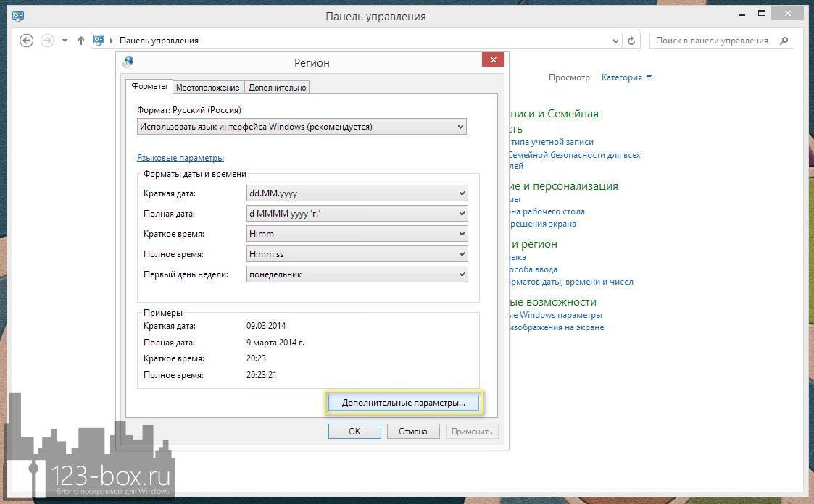Screen dimensions: 814x504
Task: Expand the Полная дата format dropdown
Action: (x=461, y=214)
